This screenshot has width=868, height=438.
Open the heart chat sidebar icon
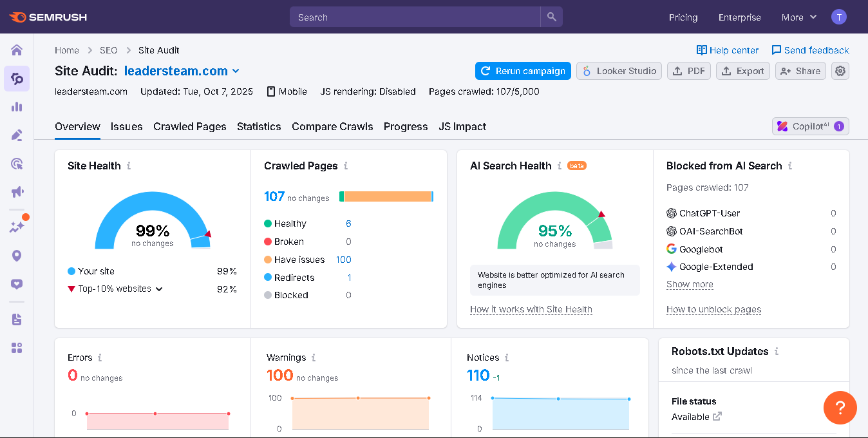[17, 284]
